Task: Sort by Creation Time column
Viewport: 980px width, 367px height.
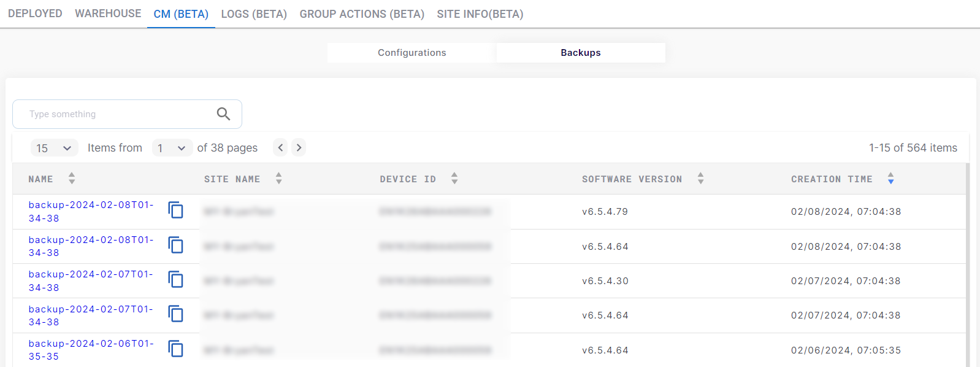Action: [x=890, y=179]
